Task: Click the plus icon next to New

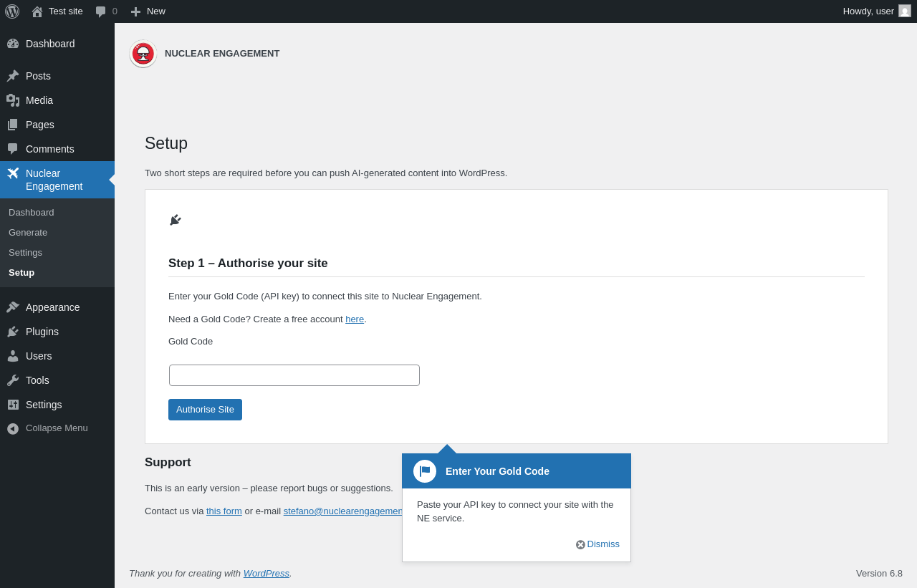Action: click(135, 11)
